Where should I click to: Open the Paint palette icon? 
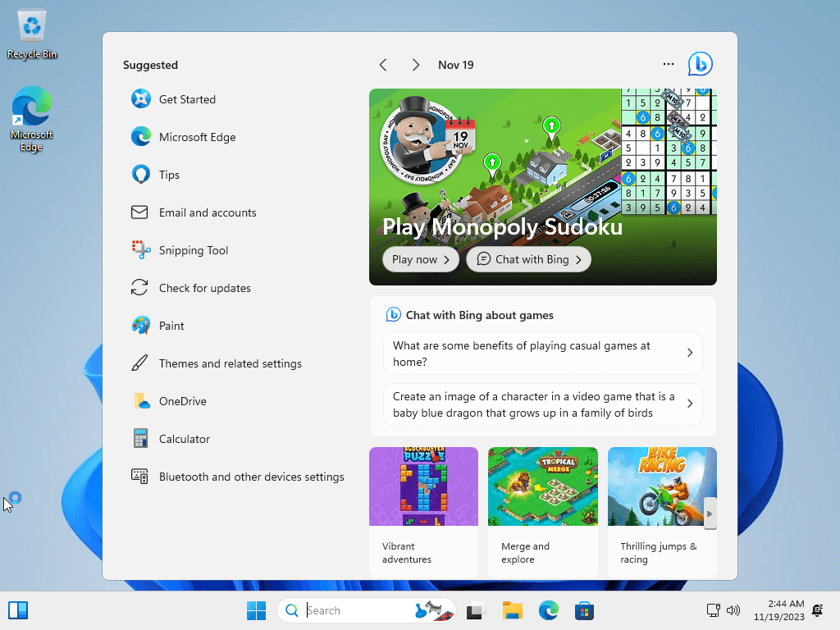pos(141,325)
